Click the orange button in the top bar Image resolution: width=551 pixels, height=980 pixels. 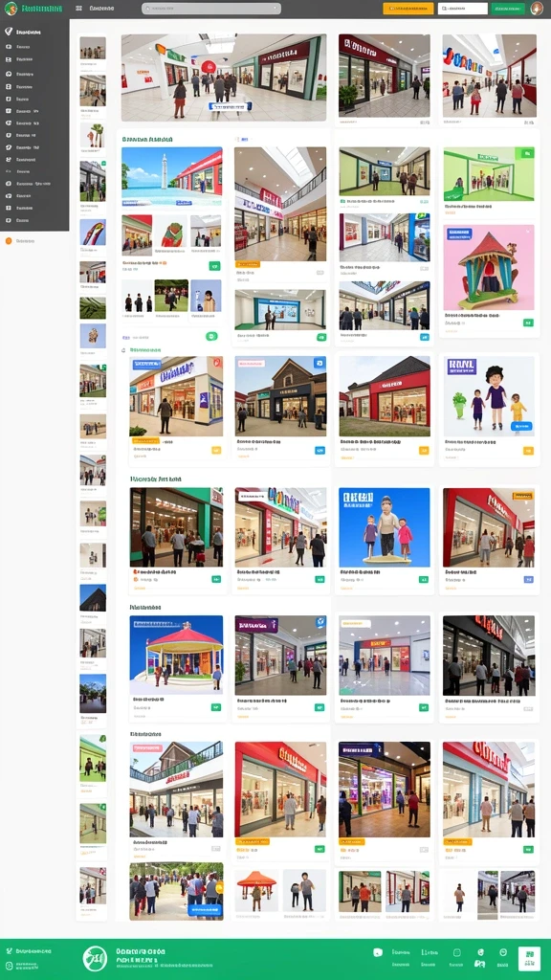(408, 9)
